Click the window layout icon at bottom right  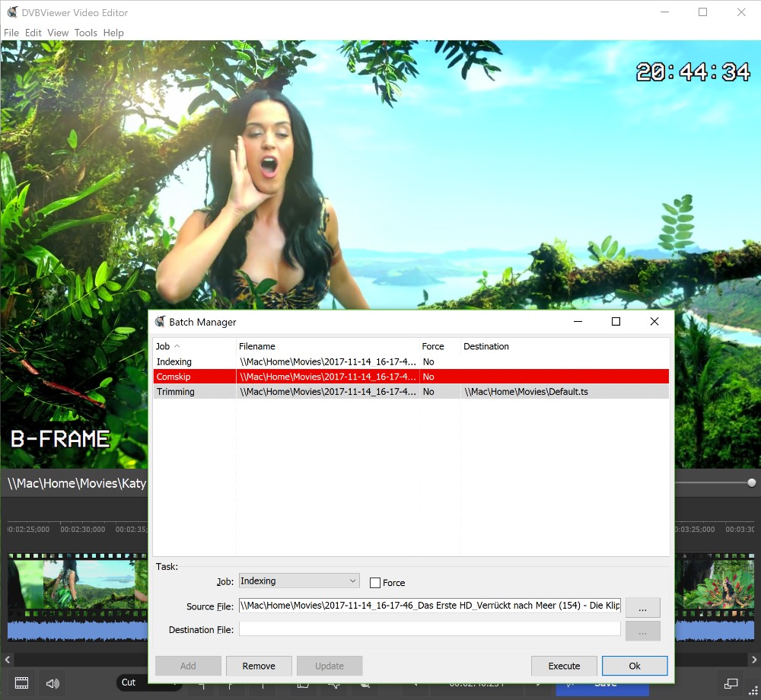pos(731,682)
